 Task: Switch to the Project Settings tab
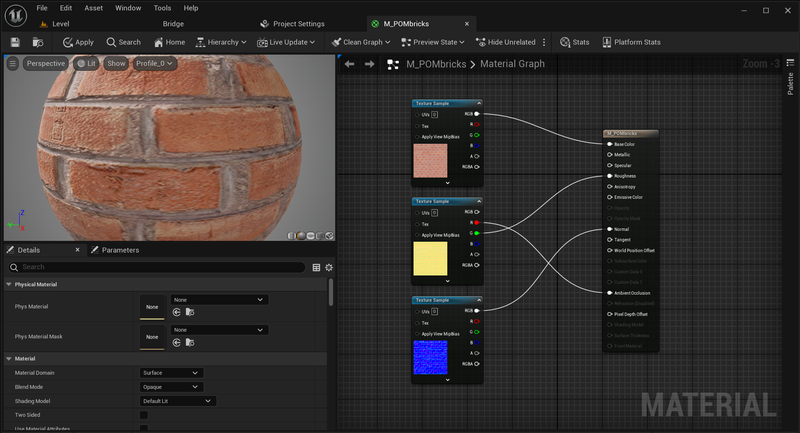pyautogui.click(x=293, y=24)
